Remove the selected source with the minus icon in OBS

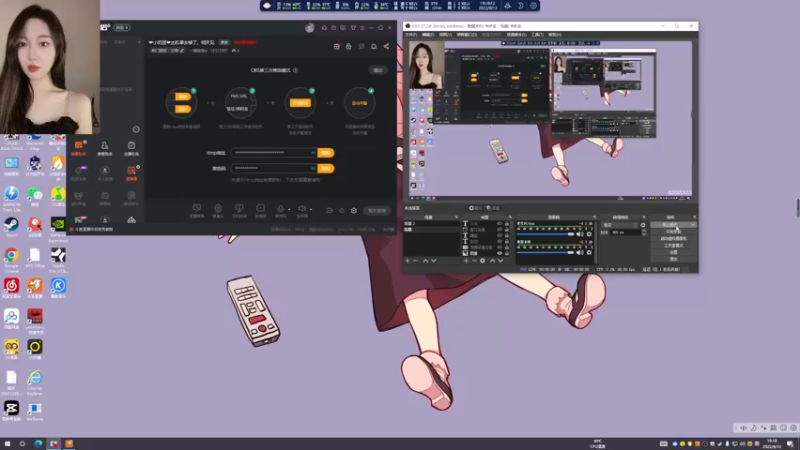pos(474,261)
